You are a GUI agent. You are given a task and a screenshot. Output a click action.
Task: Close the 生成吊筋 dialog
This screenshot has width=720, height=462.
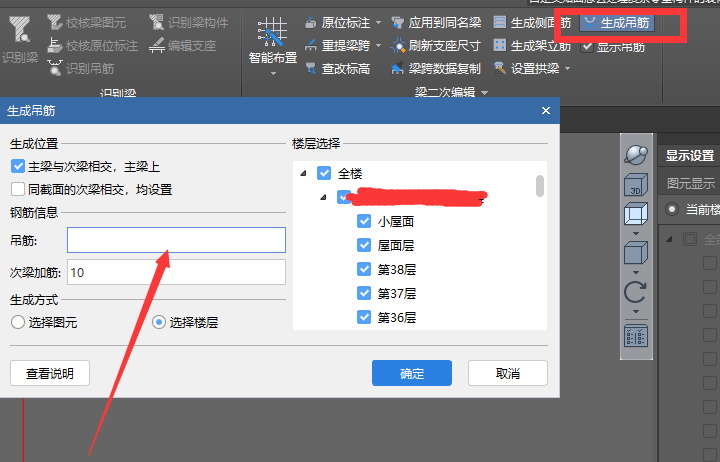[546, 111]
